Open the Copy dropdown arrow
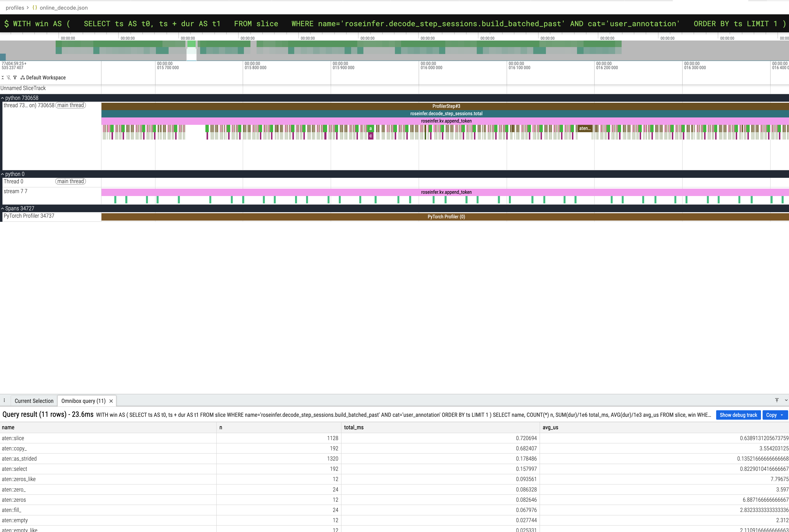789x532 pixels. pos(782,415)
